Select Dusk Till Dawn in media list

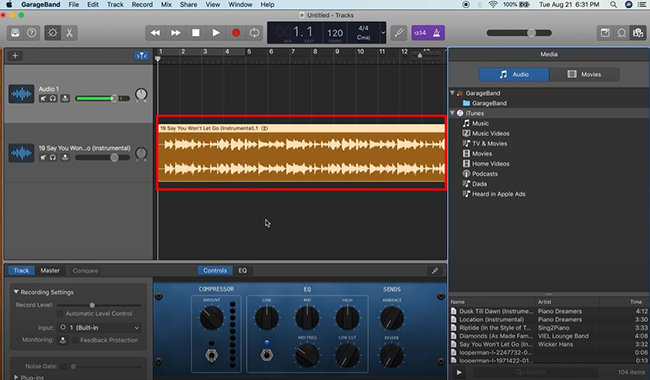(x=549, y=311)
